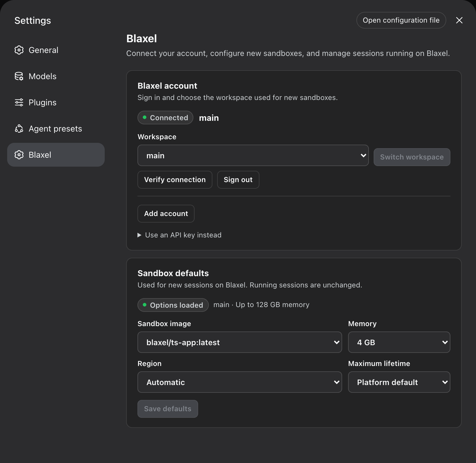Click the Agent presets icon
The width and height of the screenshot is (476, 463).
pos(19,129)
